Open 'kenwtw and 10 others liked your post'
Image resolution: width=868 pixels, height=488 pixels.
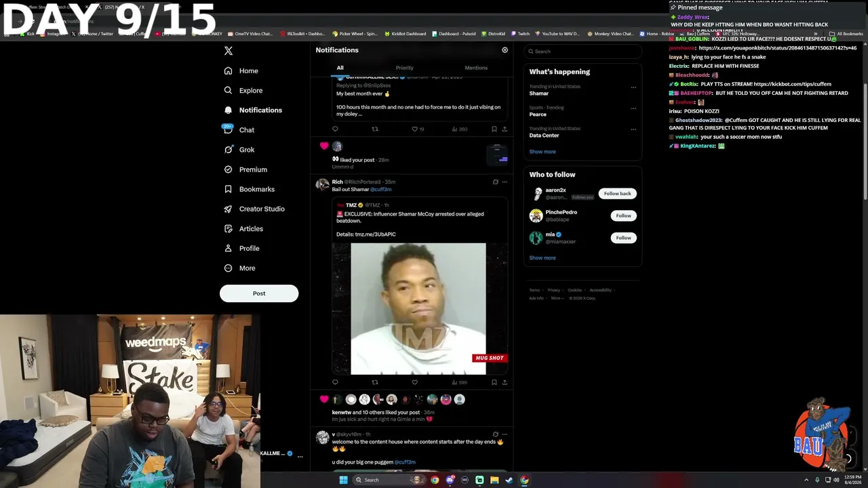(x=376, y=412)
